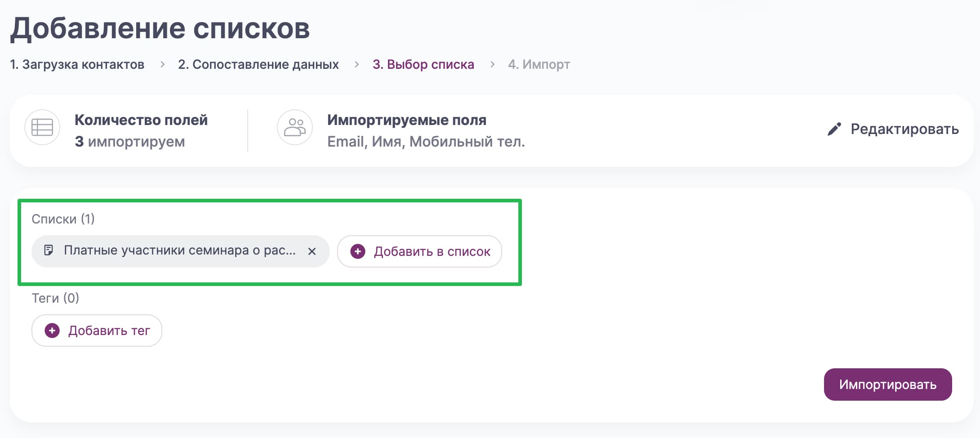Click the Импортировать button
This screenshot has width=980, height=438.
click(x=888, y=384)
